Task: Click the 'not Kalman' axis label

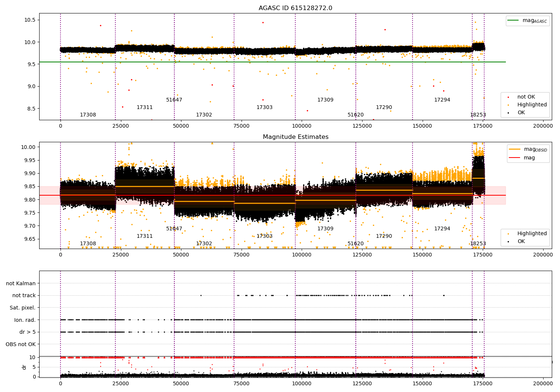Action: point(21,283)
